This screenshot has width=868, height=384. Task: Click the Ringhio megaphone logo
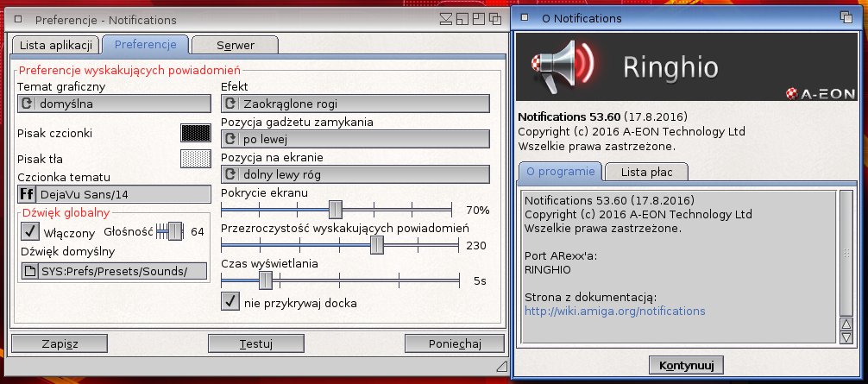click(563, 66)
